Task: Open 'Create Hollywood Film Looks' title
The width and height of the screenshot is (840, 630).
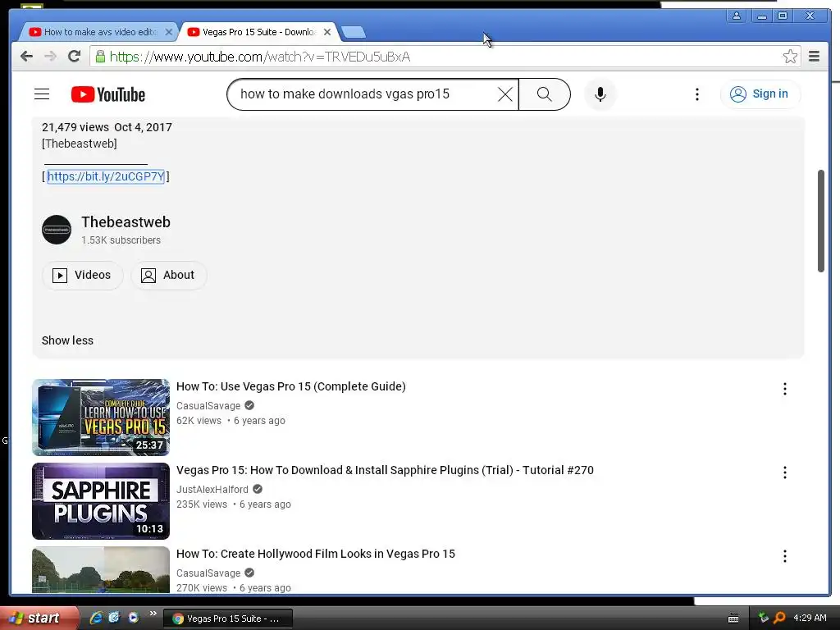Action: pos(316,554)
